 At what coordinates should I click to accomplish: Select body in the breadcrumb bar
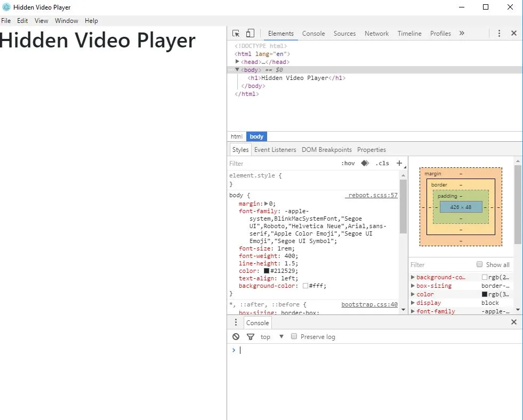256,136
